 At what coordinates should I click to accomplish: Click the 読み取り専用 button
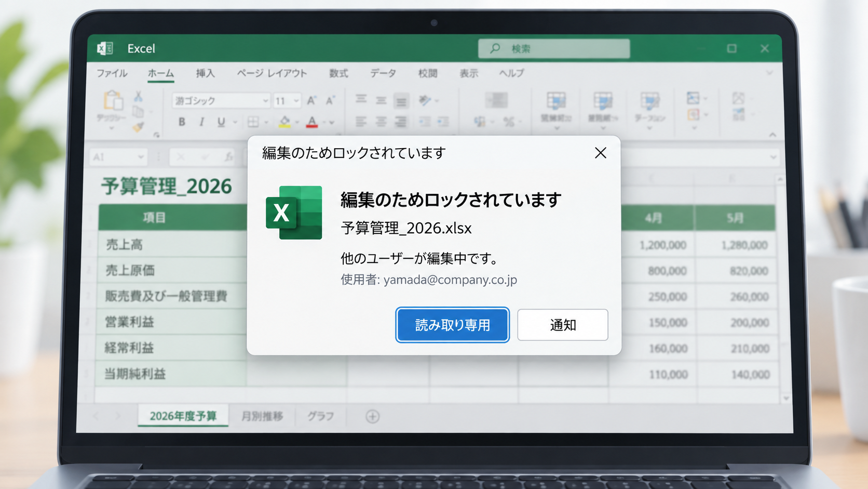tap(452, 325)
